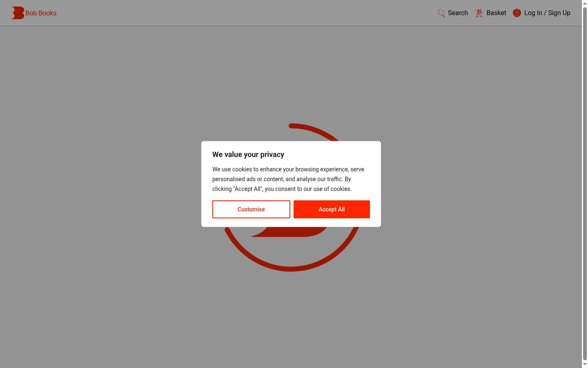Click the magnifying glass search icon
Viewport: 588px width, 368px height.
tap(441, 13)
